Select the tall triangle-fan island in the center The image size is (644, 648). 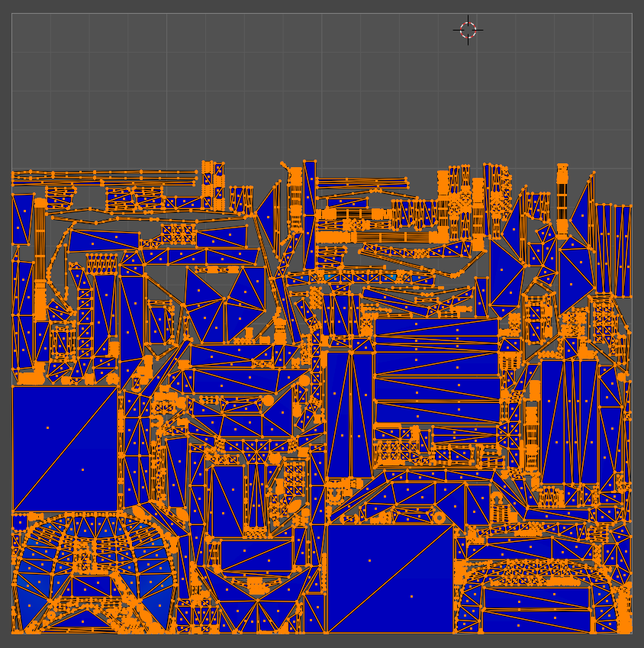pyautogui.click(x=349, y=414)
